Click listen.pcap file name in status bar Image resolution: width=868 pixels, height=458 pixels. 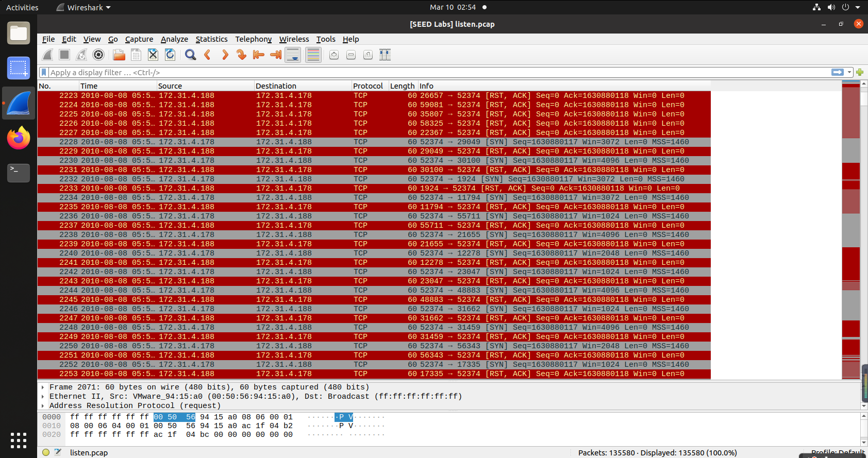pyautogui.click(x=89, y=452)
